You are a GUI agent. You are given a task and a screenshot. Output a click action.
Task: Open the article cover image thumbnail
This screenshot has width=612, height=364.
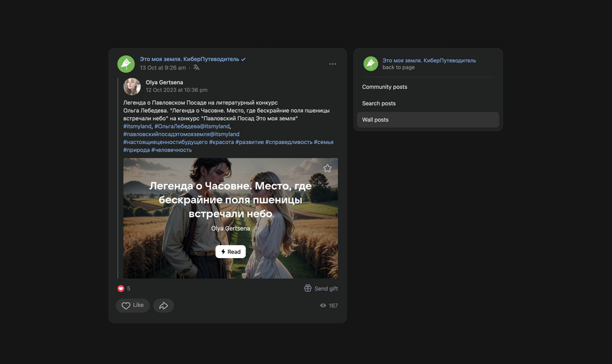(x=231, y=218)
